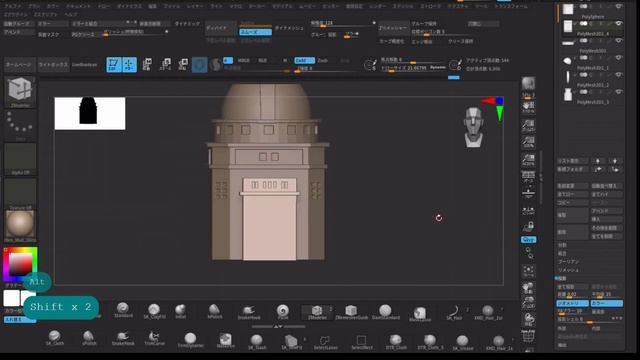Select the Move transform icon

[147, 64]
